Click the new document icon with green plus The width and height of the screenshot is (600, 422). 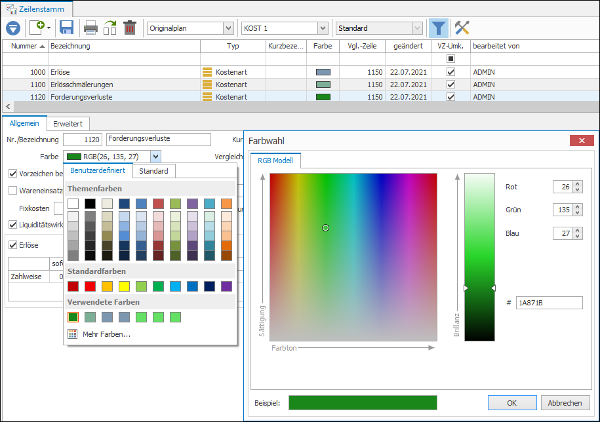[37, 28]
